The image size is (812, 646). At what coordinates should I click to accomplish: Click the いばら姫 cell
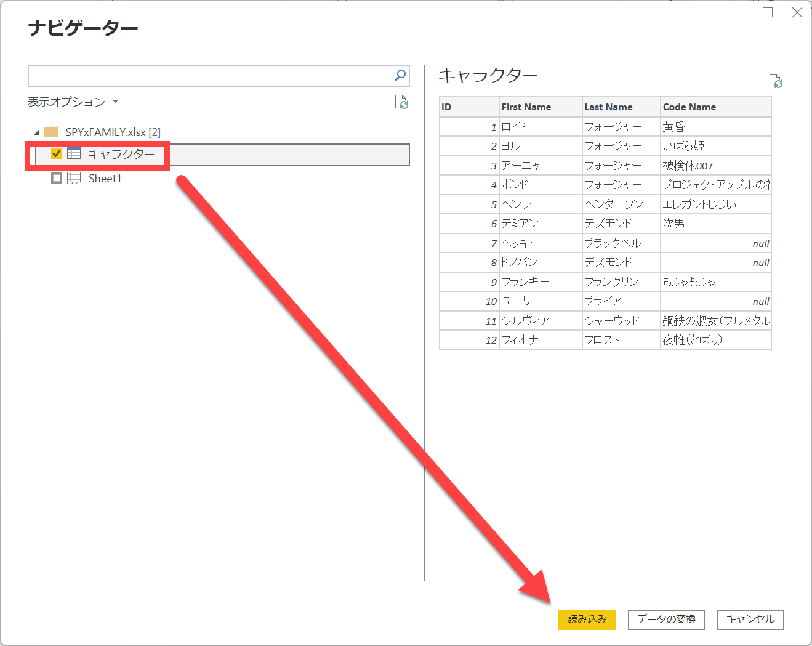pos(716,146)
